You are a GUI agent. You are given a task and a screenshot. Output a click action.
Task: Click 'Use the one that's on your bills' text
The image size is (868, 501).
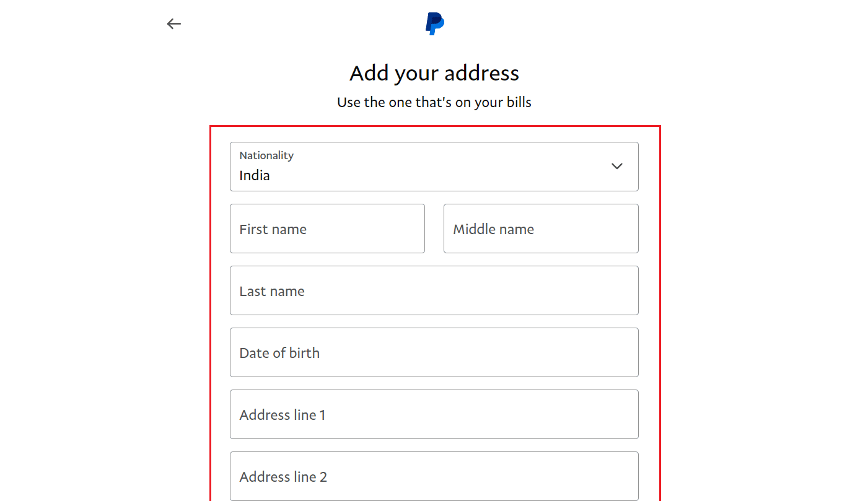pos(434,102)
